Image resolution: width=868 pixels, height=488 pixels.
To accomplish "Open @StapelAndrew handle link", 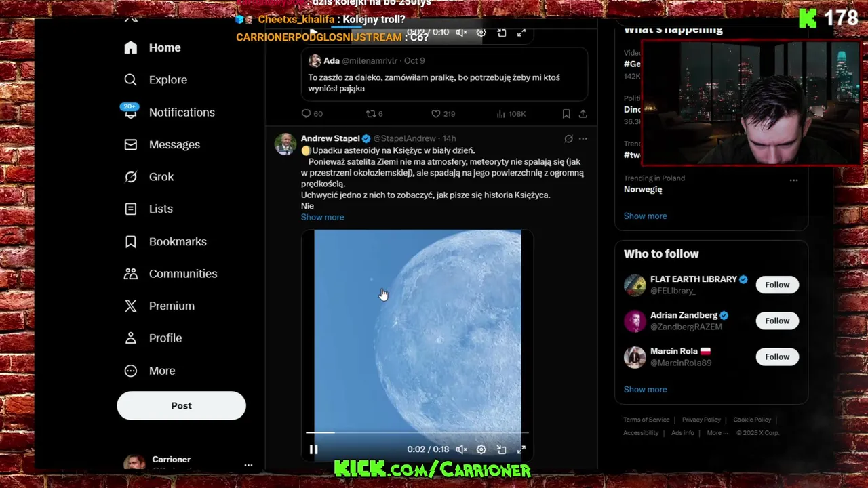I will (x=405, y=138).
